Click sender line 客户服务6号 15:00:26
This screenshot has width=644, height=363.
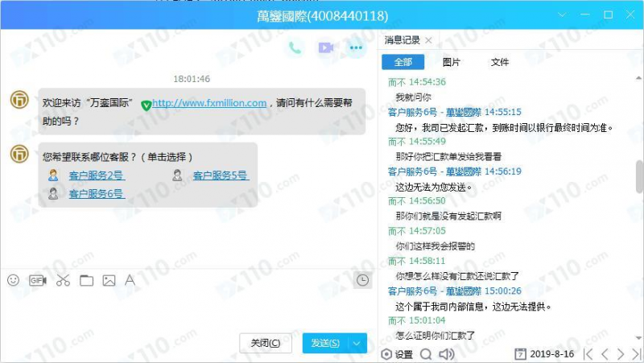click(x=455, y=291)
